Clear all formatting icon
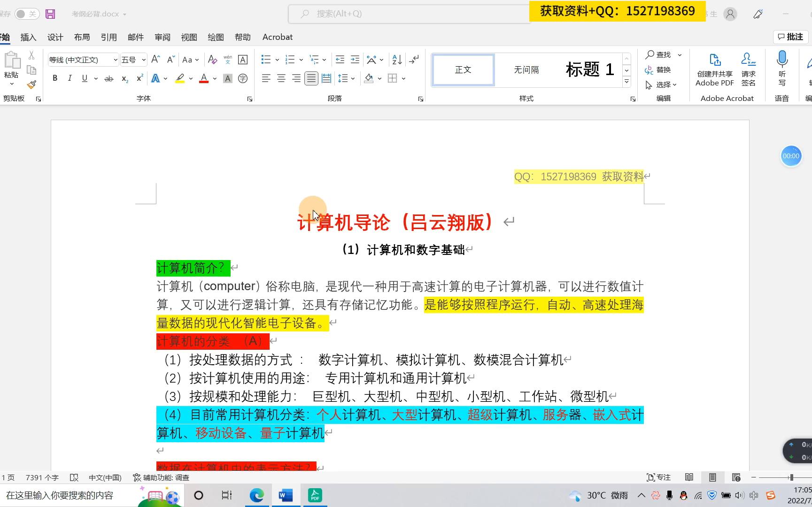 click(x=212, y=60)
